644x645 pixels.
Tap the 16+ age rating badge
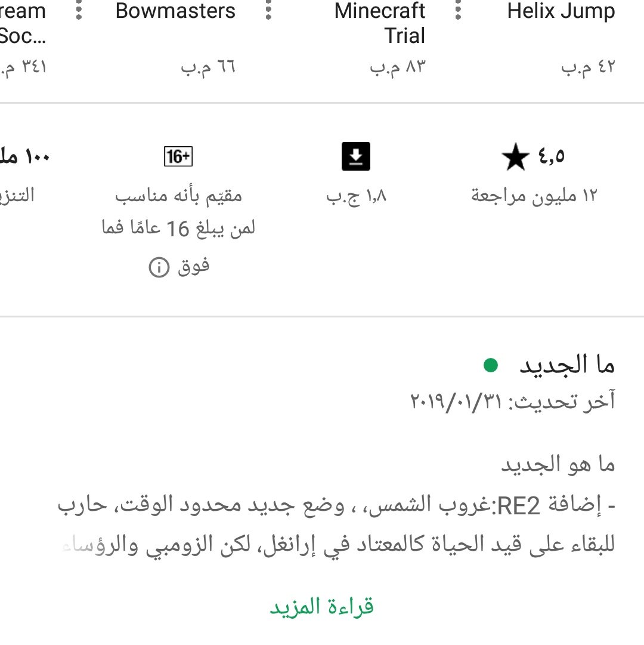(x=178, y=156)
